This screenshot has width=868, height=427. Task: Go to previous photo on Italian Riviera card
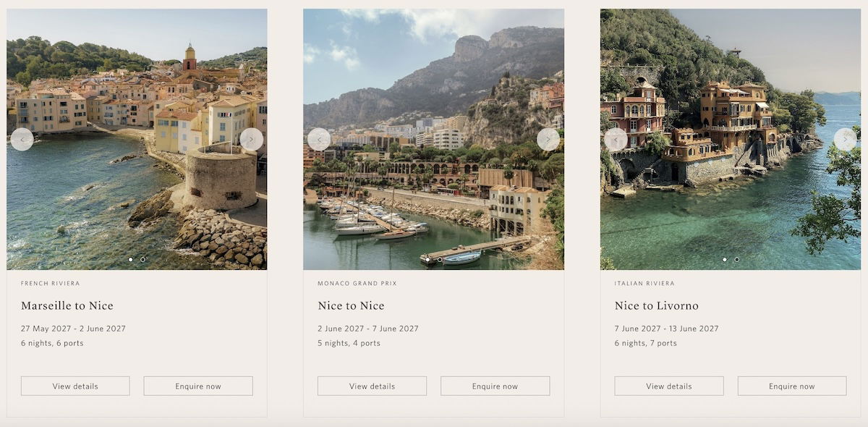[x=616, y=139]
